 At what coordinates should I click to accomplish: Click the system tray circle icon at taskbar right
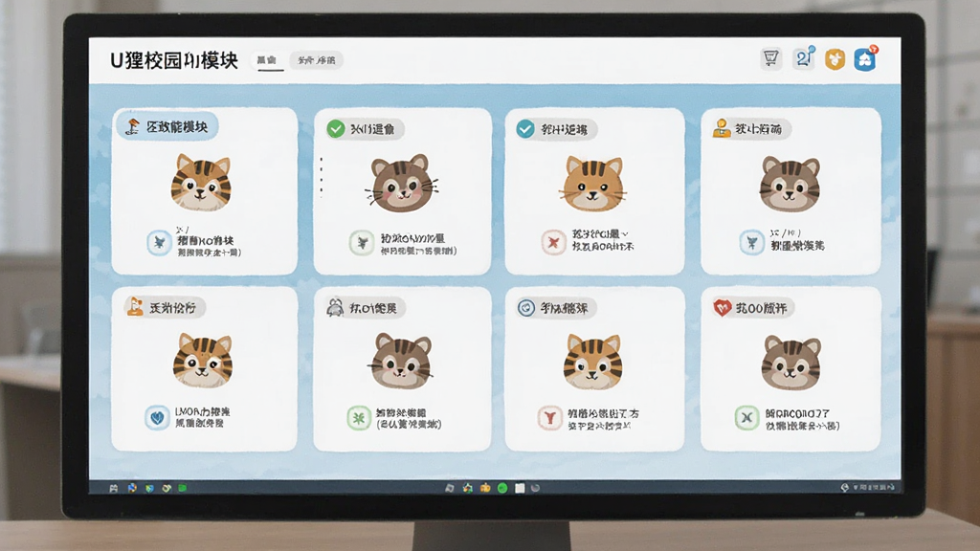[x=845, y=487]
